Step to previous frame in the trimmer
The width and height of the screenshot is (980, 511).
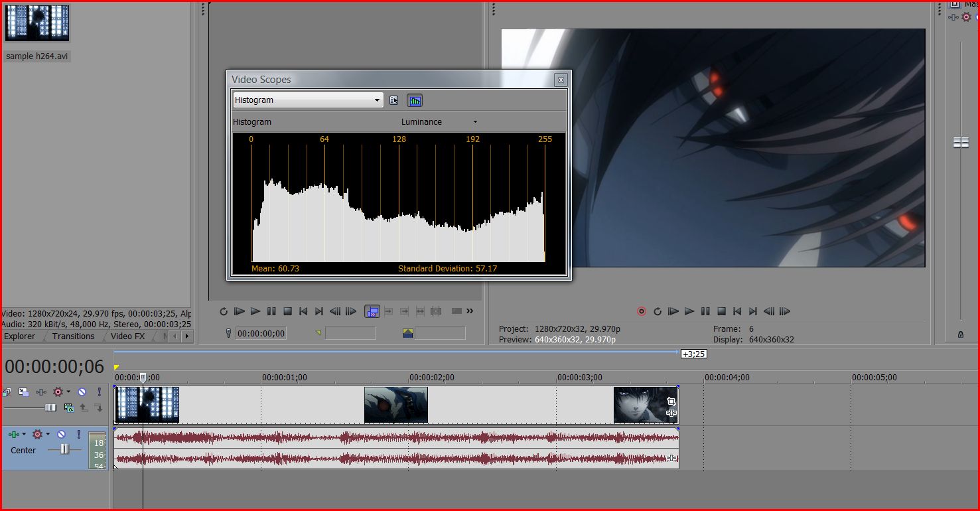coord(335,311)
